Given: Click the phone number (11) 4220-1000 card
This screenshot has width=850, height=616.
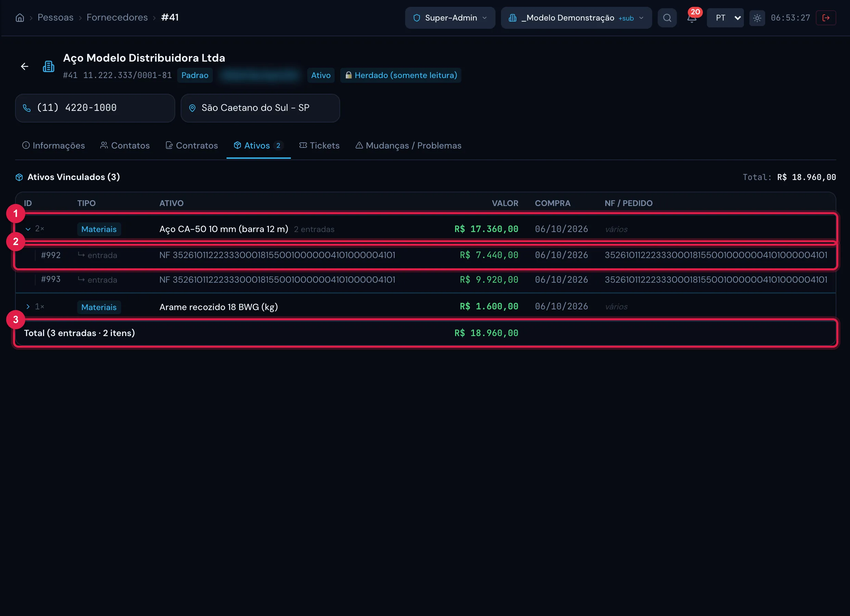Looking at the screenshot, I should tap(95, 108).
